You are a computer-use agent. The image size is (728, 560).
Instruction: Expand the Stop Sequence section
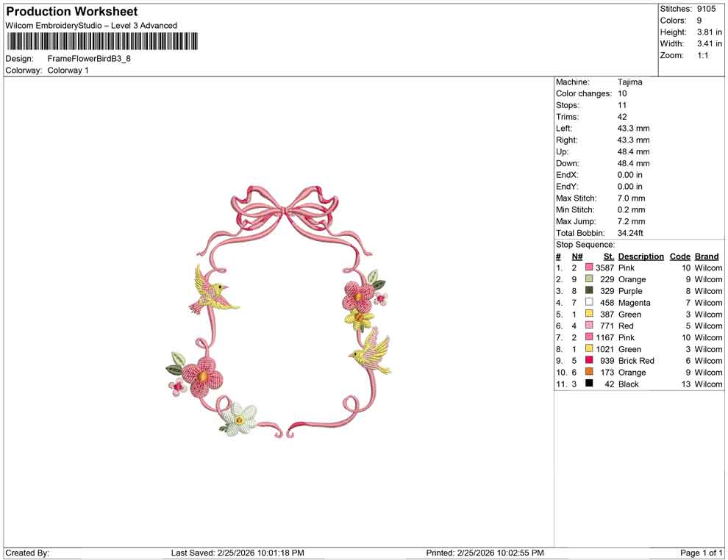pos(585,244)
